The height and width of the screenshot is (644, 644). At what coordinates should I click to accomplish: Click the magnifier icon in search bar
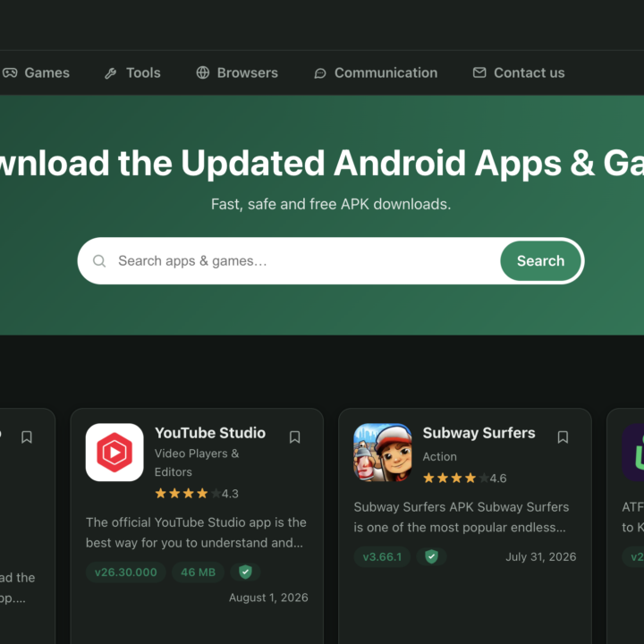[99, 261]
